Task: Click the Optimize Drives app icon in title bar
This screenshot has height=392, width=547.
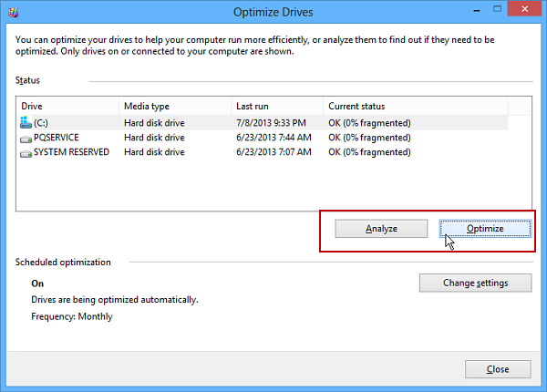Action: 14,13
